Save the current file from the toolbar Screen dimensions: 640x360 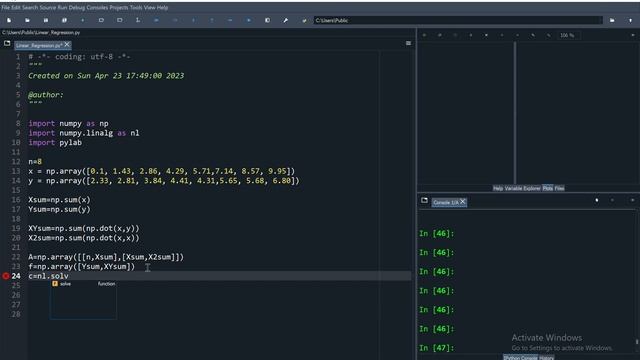pos(46,20)
